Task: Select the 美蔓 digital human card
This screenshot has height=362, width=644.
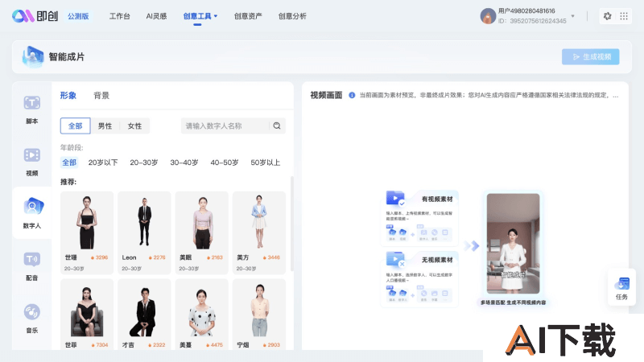Action: pos(202,315)
